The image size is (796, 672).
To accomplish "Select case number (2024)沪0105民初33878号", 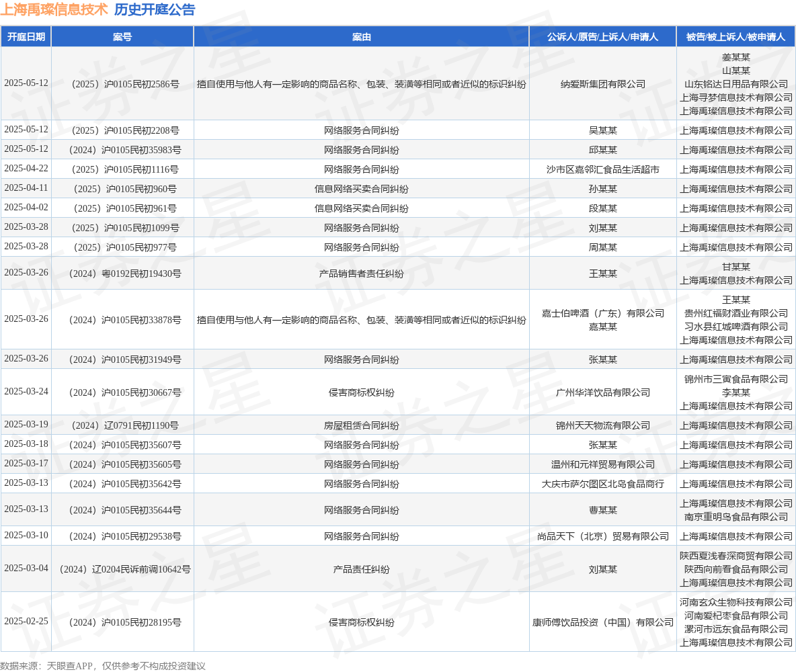I will pos(122,320).
